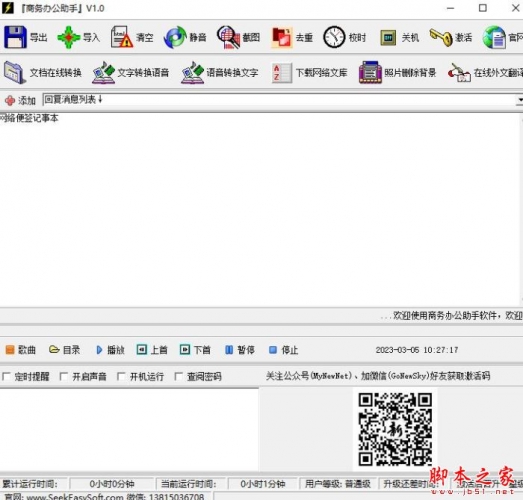Click the 导入 green cross icon
This screenshot has width=523, height=500.
[x=69, y=37]
